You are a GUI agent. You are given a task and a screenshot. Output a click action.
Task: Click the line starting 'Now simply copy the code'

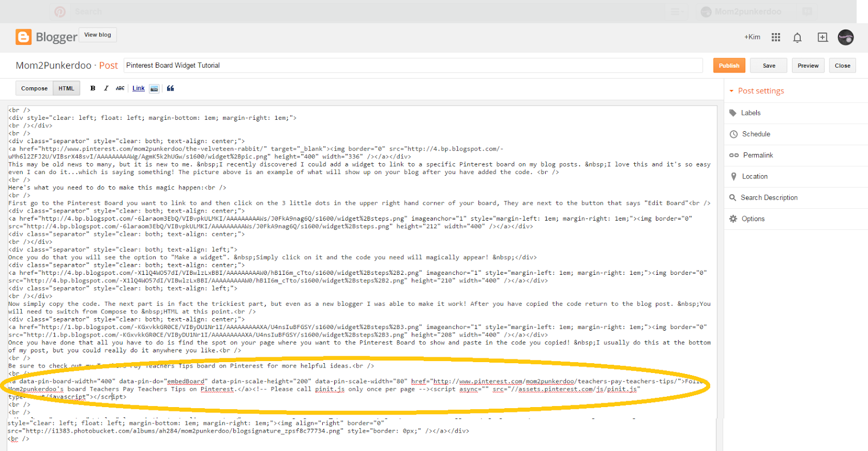(359, 304)
